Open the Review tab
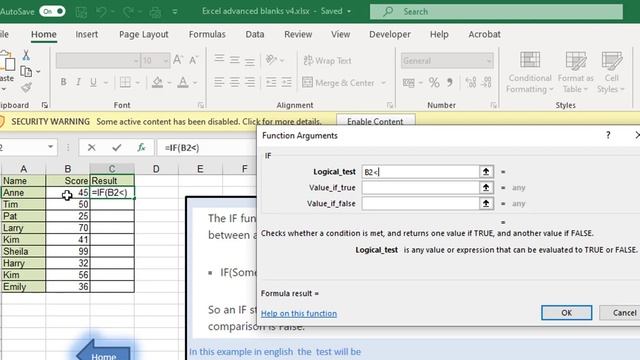 coord(298,34)
